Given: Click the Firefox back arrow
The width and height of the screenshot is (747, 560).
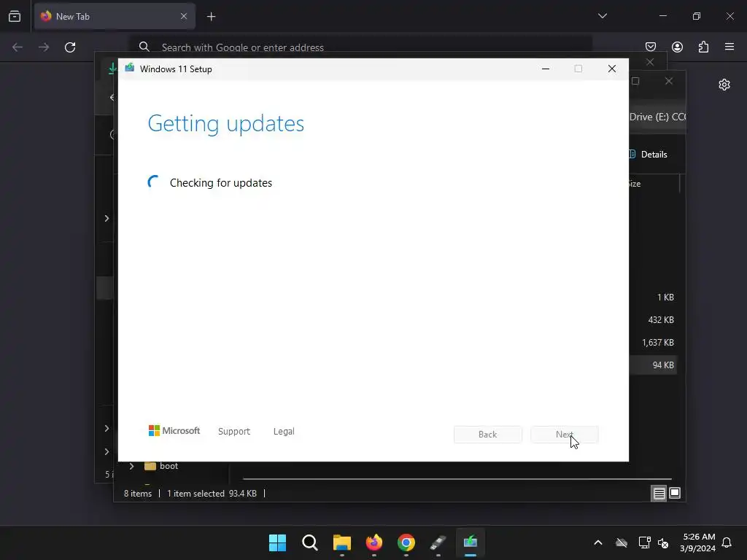Looking at the screenshot, I should click(x=18, y=47).
